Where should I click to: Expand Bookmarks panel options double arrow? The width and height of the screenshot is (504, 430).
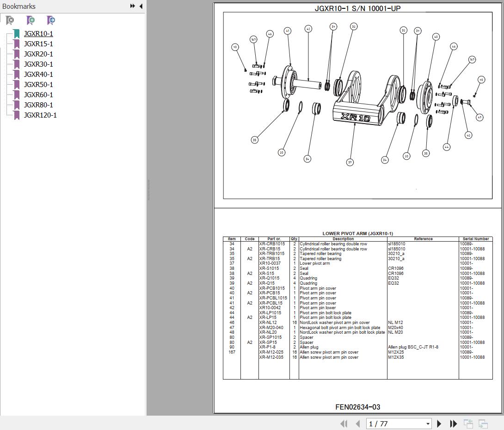pyautogui.click(x=132, y=6)
